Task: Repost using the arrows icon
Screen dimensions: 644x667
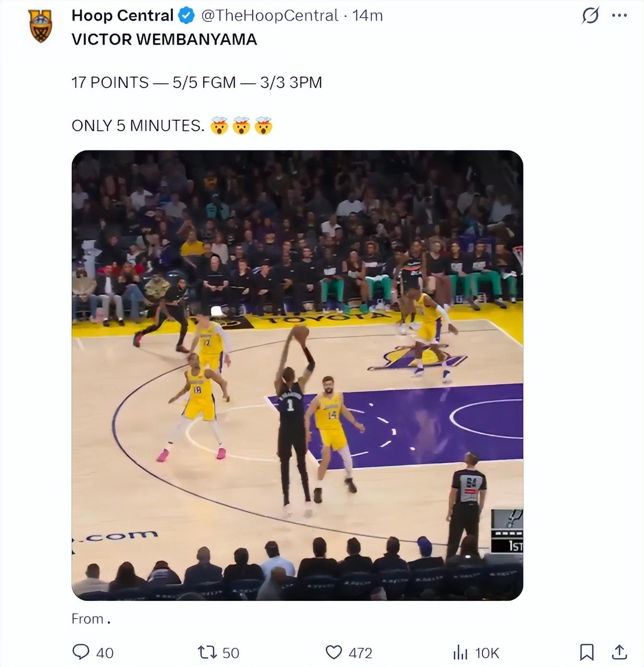Action: point(207,652)
